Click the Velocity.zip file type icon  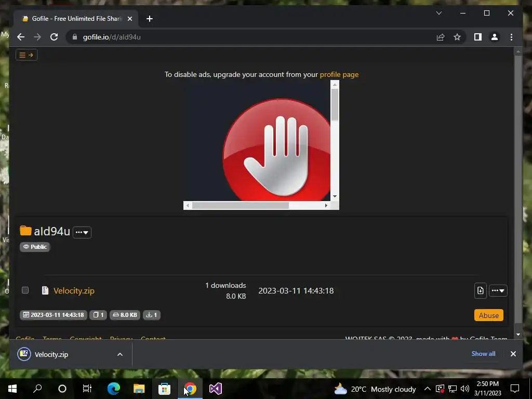point(45,290)
